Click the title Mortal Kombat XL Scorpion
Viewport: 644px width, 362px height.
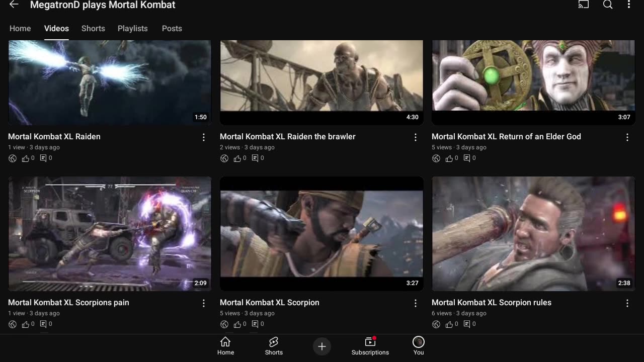point(270,303)
